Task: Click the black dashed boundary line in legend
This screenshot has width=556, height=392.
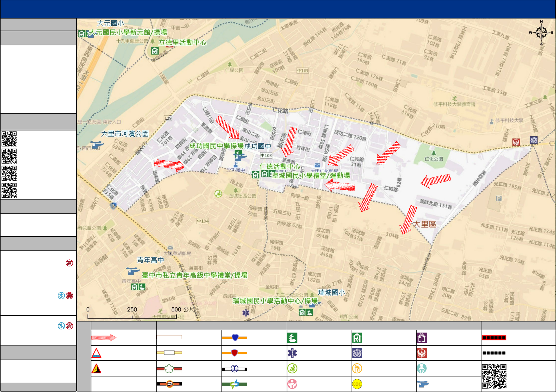Action: coord(494,353)
